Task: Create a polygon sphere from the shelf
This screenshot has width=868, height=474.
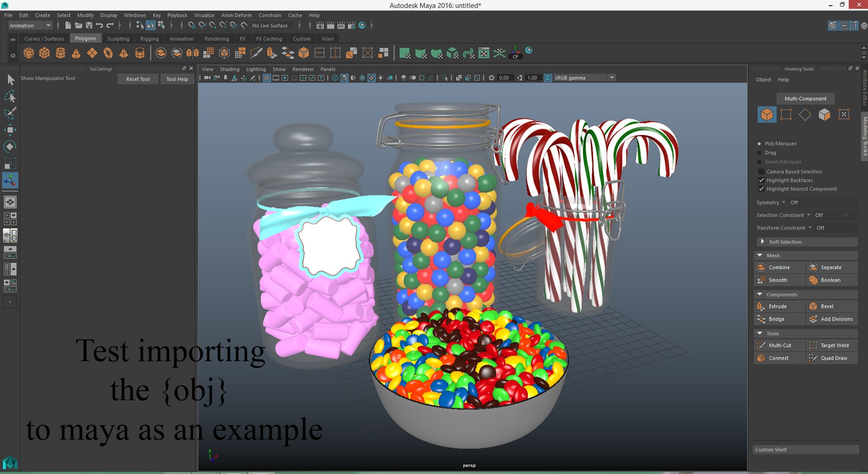Action: point(29,53)
